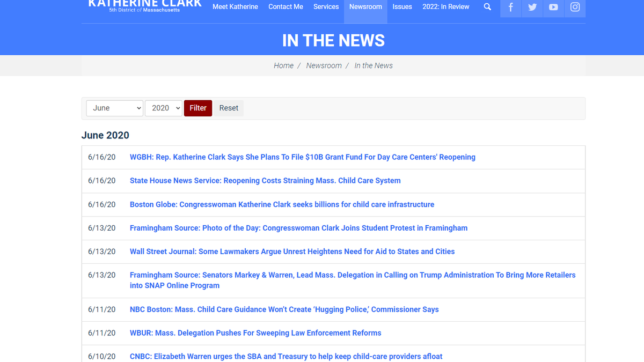Image resolution: width=644 pixels, height=362 pixels.
Task: Click the June 2020 heading
Action: coord(105,135)
